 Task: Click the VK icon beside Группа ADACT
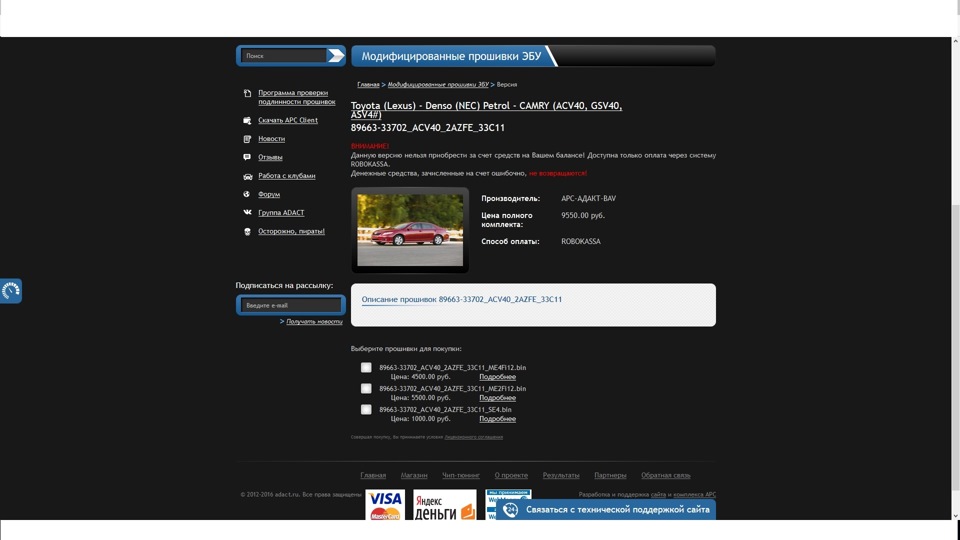coord(247,212)
